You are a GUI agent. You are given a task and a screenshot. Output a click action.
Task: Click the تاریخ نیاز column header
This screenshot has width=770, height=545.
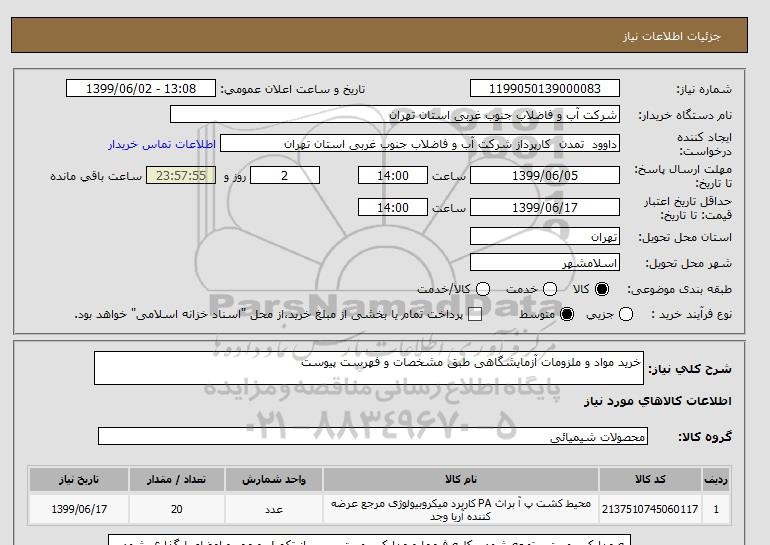pos(79,480)
